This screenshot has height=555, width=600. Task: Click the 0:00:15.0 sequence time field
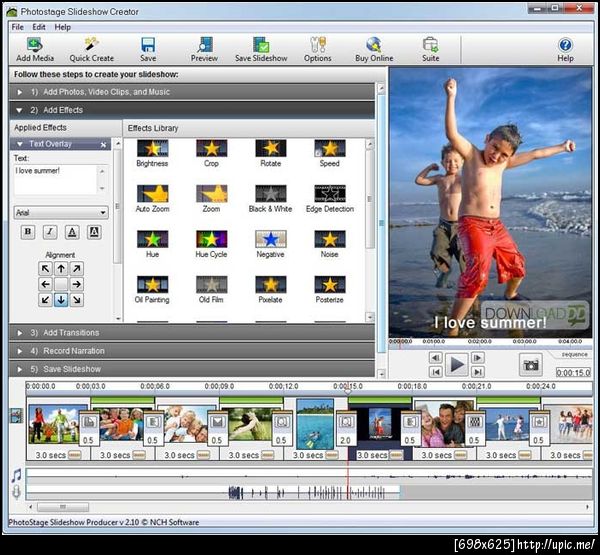click(573, 372)
